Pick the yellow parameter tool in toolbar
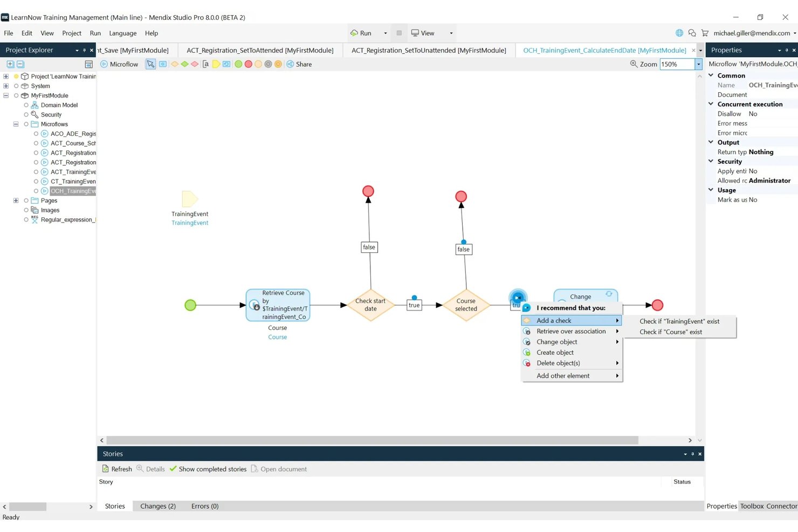Screen dimensions: 798x532 pyautogui.click(x=216, y=64)
